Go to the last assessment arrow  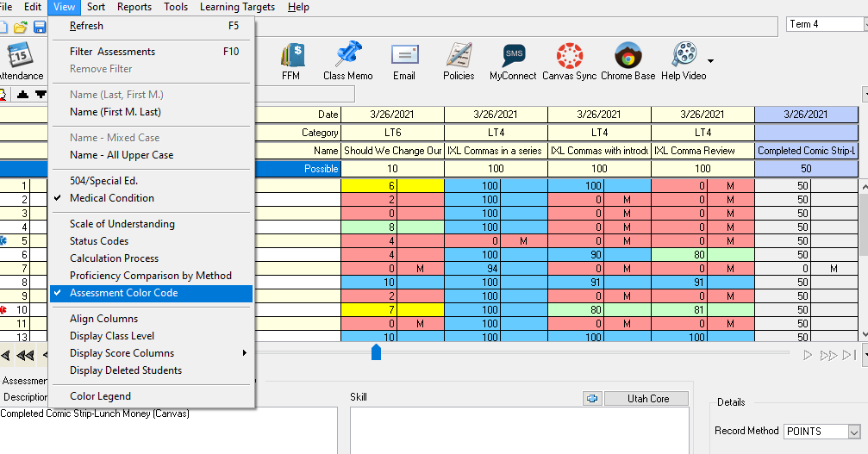coord(849,355)
